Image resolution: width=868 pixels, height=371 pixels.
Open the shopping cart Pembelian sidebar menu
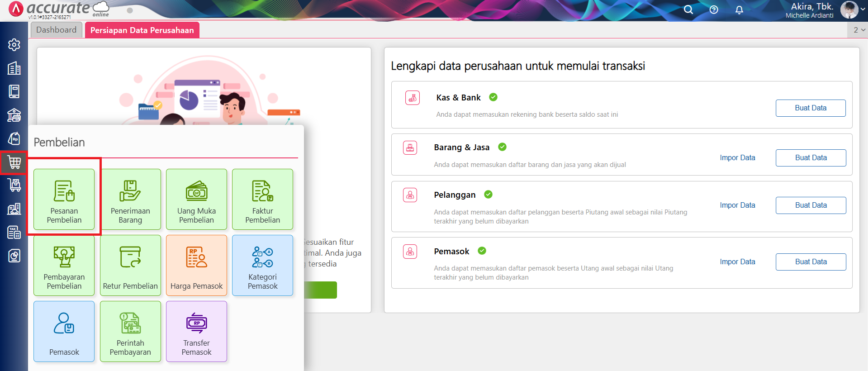click(14, 162)
